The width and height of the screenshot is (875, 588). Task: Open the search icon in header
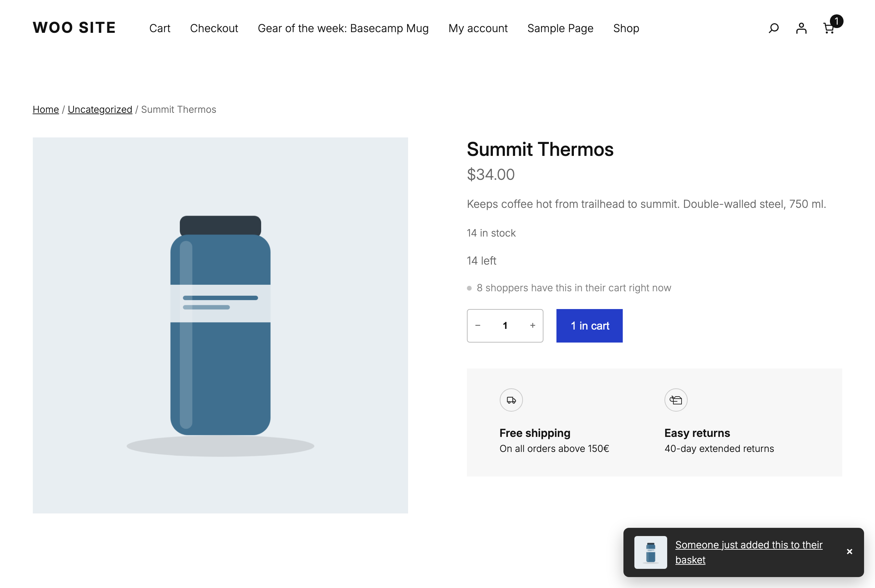(773, 28)
